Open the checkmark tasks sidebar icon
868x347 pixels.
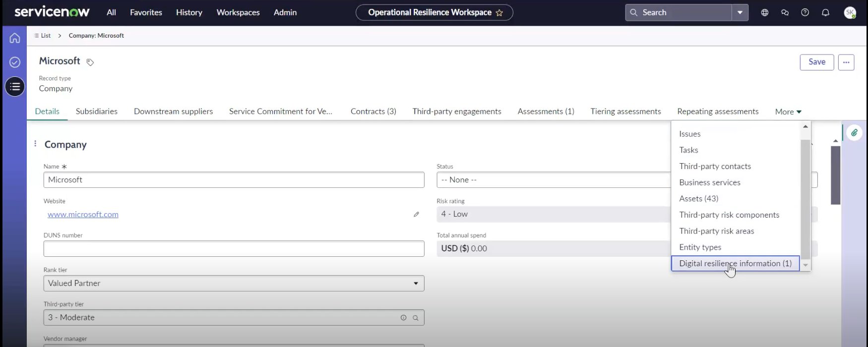tap(15, 62)
